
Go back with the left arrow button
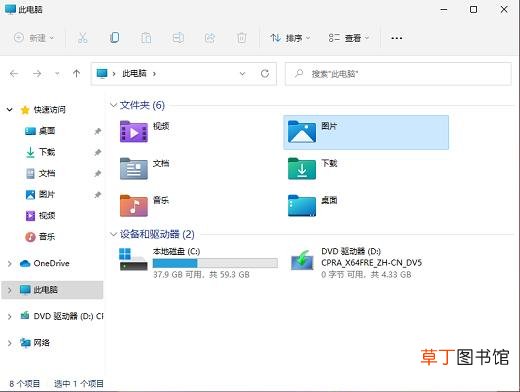point(14,73)
